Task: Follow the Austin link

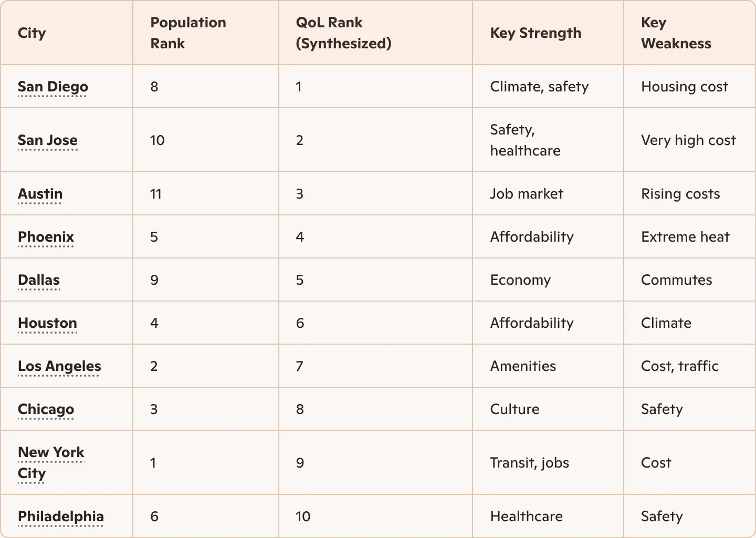Action: 40,194
